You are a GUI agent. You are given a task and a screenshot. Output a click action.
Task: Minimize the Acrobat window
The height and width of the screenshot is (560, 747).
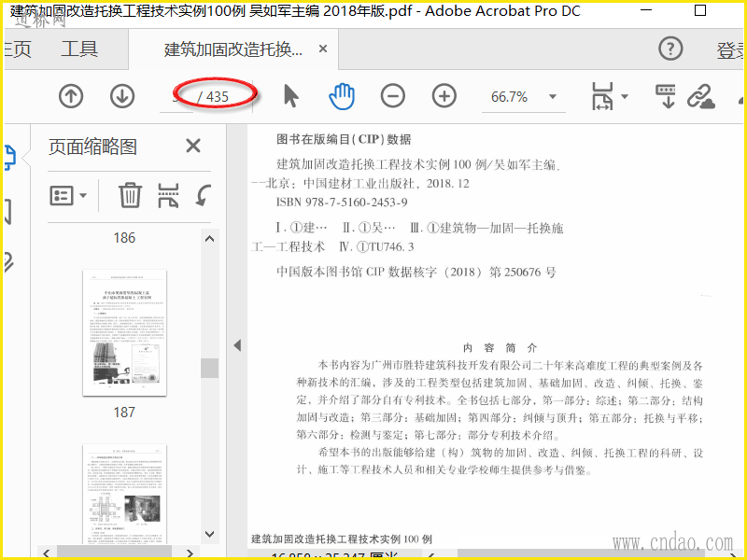646,10
